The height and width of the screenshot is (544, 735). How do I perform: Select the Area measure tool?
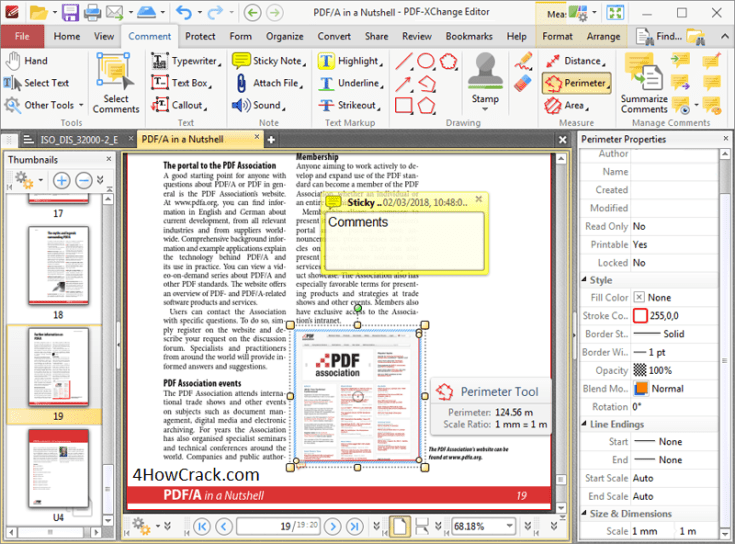tap(567, 105)
